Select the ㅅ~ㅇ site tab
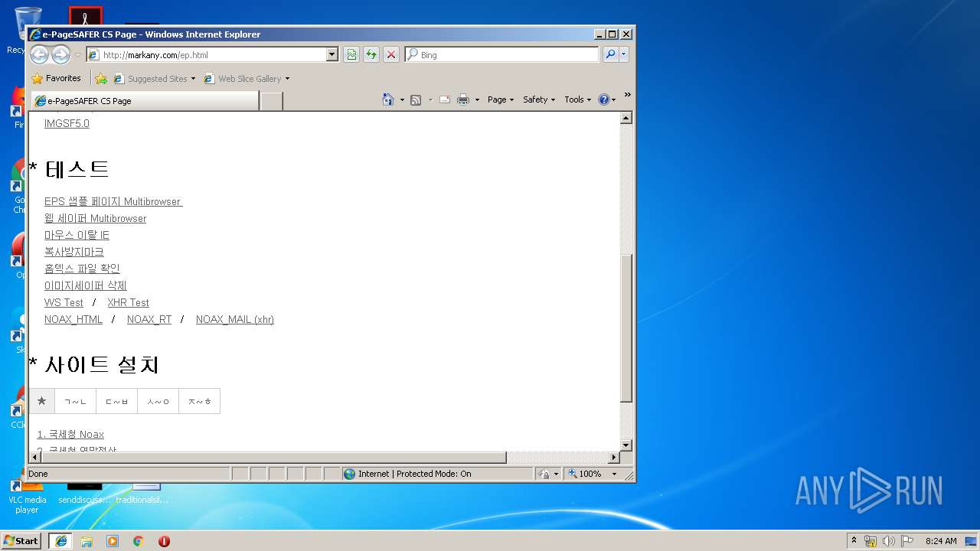980x551 pixels. [158, 401]
